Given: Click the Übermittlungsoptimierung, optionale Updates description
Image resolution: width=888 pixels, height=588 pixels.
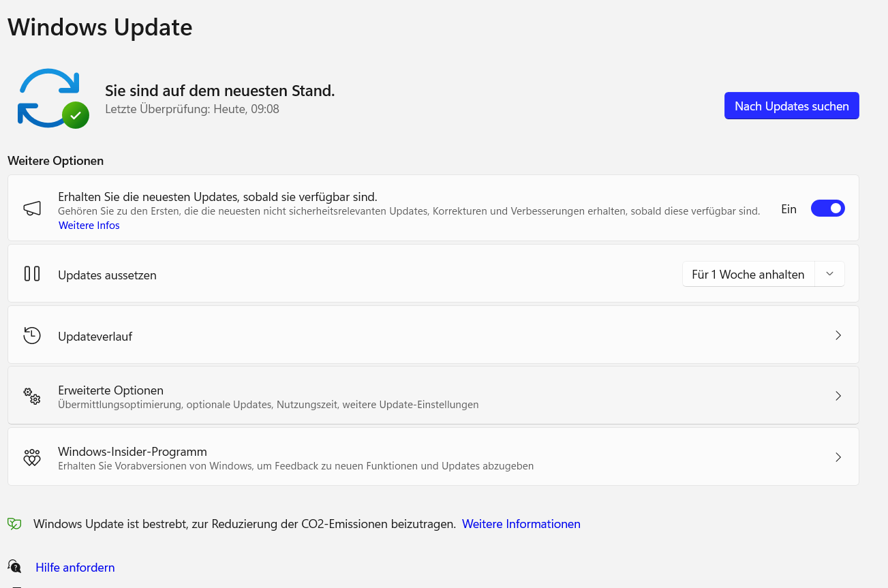Looking at the screenshot, I should coord(269,405).
